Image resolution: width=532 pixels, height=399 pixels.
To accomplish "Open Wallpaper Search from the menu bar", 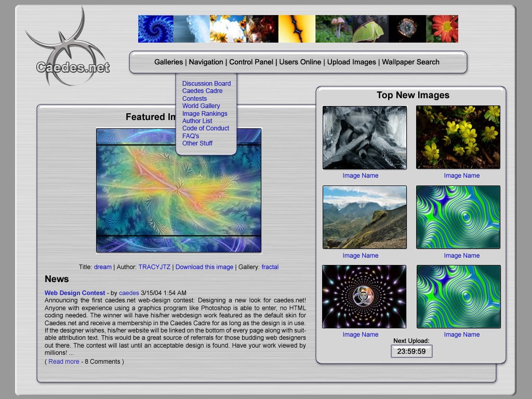I will coord(410,62).
